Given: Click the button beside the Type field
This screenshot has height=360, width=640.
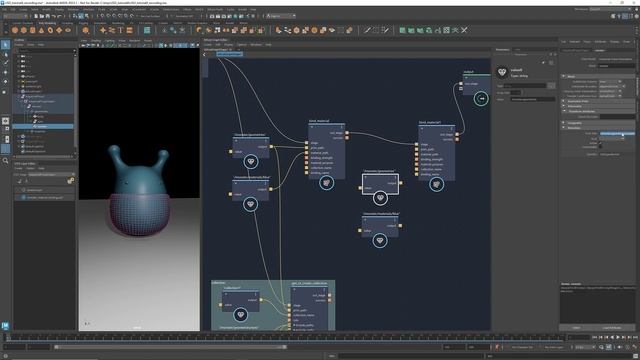Looking at the screenshot, I should coord(551,86).
